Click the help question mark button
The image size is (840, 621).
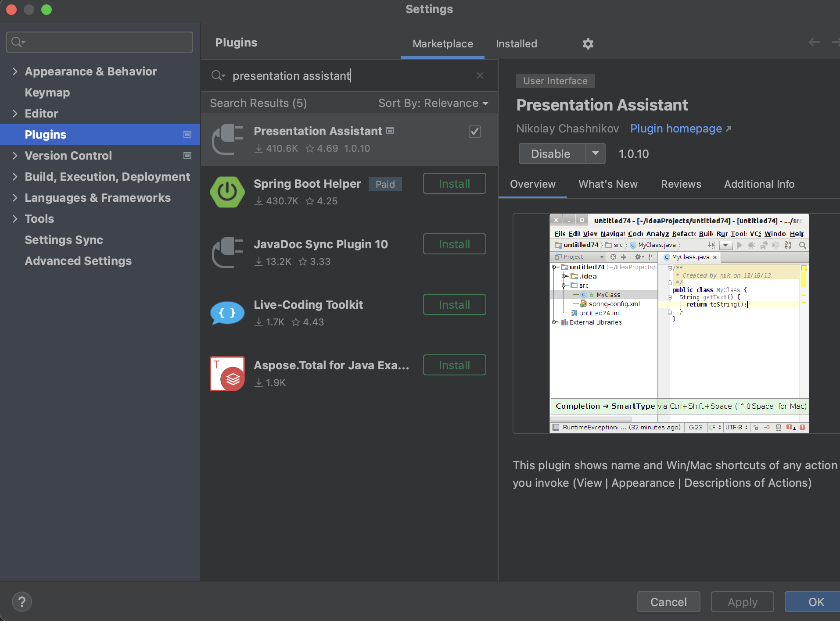[x=22, y=602]
